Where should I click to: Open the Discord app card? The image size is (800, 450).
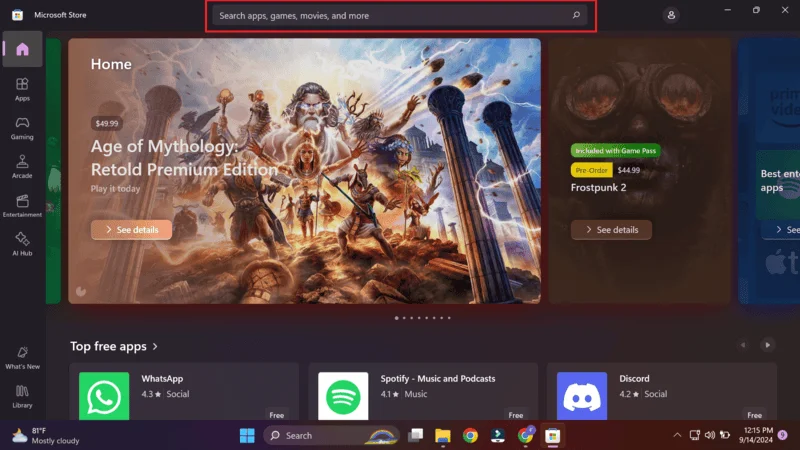pos(662,392)
